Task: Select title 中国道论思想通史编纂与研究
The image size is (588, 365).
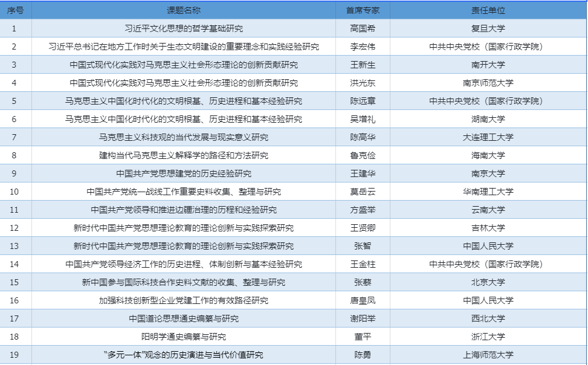Action: pyautogui.click(x=184, y=318)
